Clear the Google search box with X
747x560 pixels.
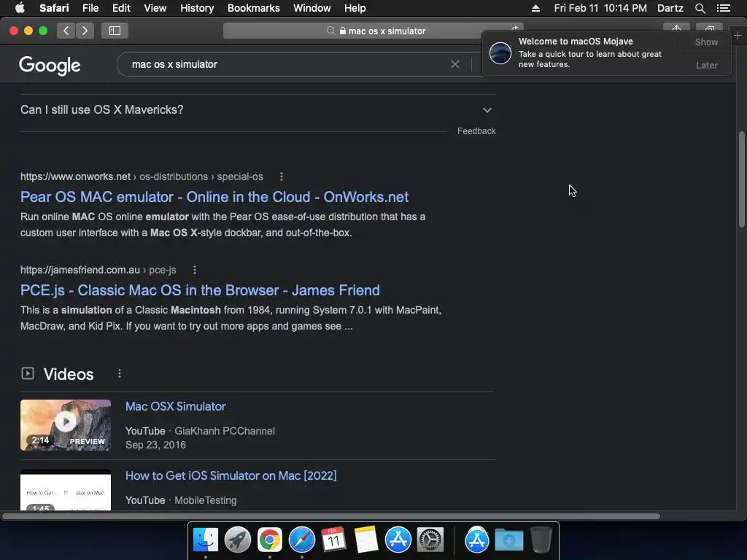(x=455, y=64)
